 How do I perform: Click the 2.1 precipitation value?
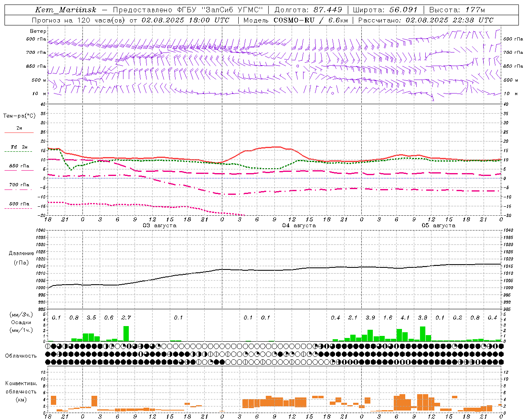click(x=353, y=317)
